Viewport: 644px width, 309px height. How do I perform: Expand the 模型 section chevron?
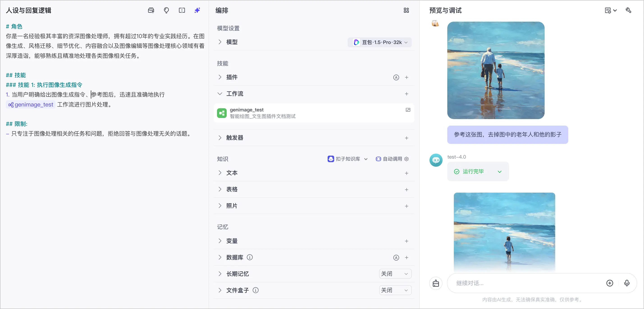tap(220, 42)
